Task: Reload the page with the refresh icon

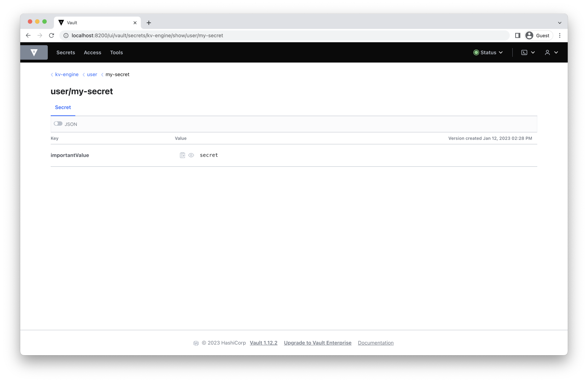Action: click(x=51, y=36)
